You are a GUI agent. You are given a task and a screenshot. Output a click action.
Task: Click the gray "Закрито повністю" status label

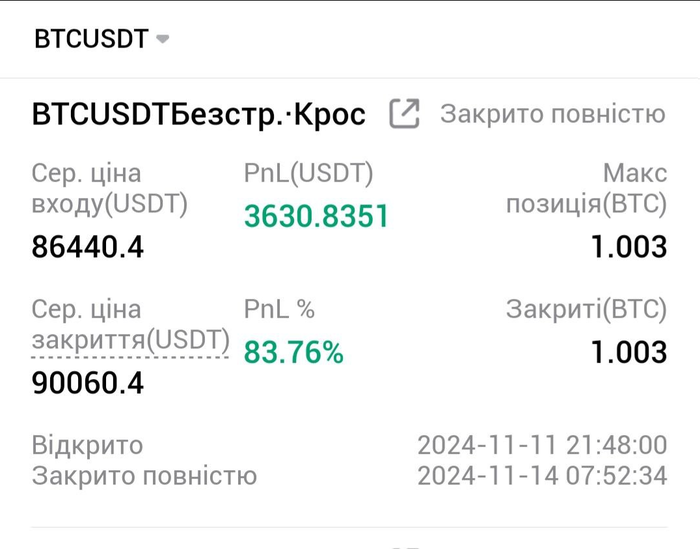[552, 114]
